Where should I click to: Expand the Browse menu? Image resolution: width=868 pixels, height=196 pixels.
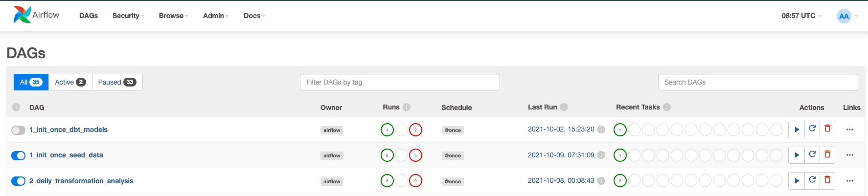point(173,16)
